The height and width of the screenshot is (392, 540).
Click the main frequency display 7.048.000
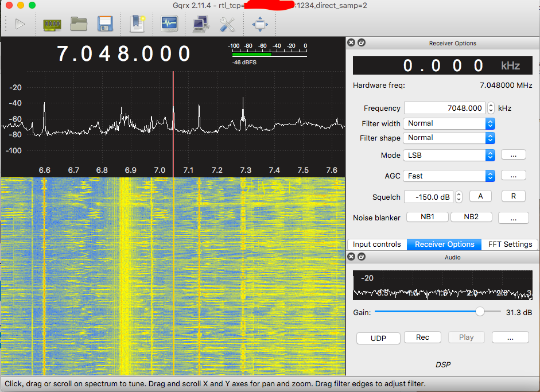pos(123,54)
